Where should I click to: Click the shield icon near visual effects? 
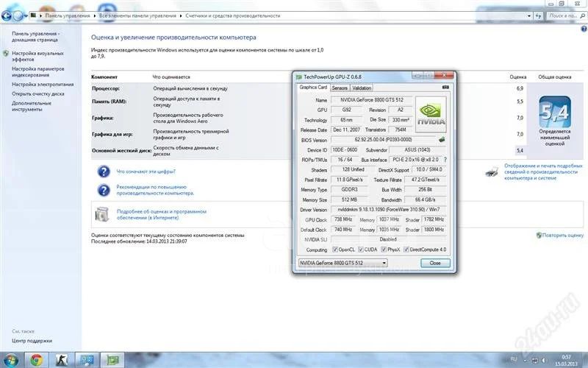click(x=6, y=54)
